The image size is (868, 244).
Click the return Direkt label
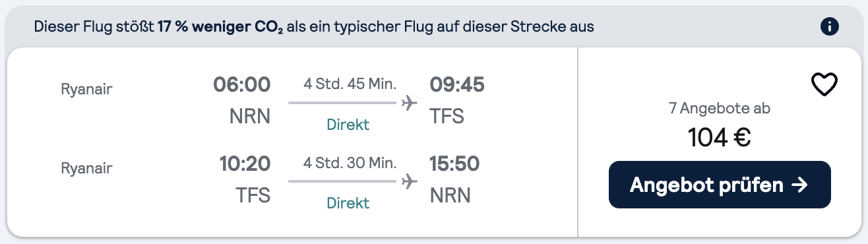pos(348,203)
